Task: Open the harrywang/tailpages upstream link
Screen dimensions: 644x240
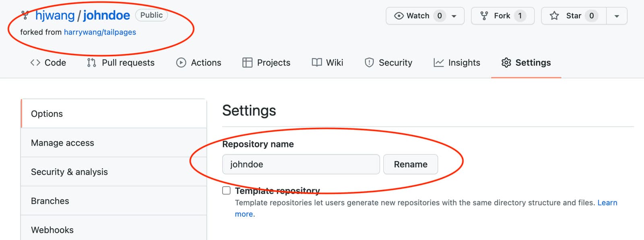Action: coord(100,32)
